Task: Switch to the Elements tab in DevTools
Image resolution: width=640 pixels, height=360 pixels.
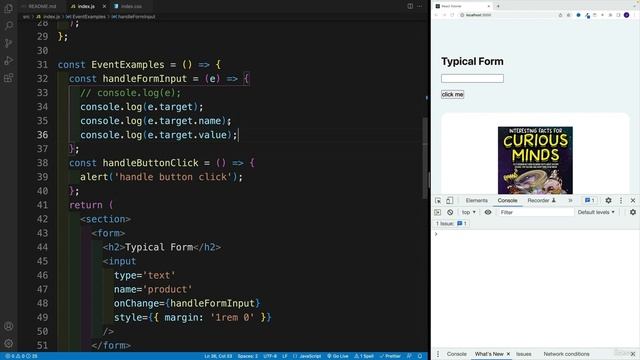Action: point(477,200)
